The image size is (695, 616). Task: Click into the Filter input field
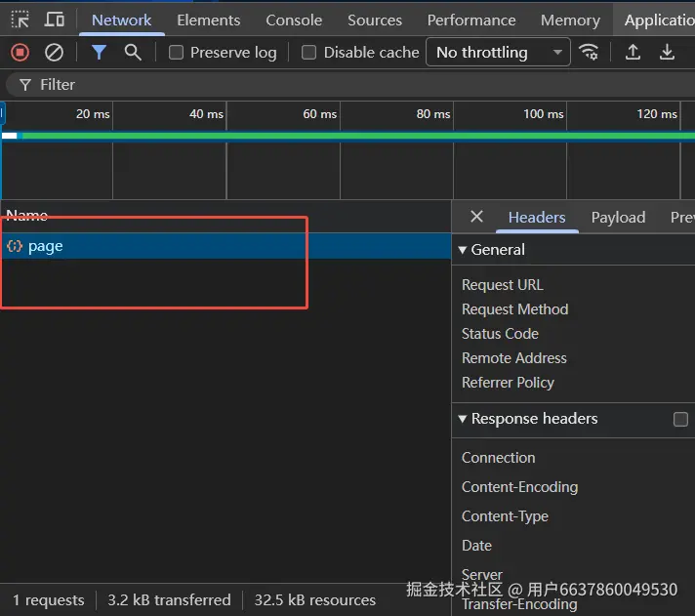[350, 85]
